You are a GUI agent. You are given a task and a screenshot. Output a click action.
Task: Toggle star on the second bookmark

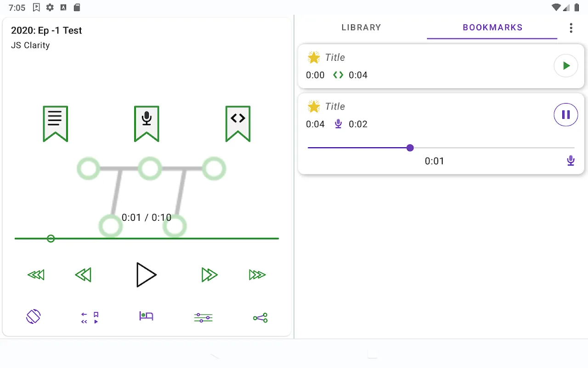[314, 107]
